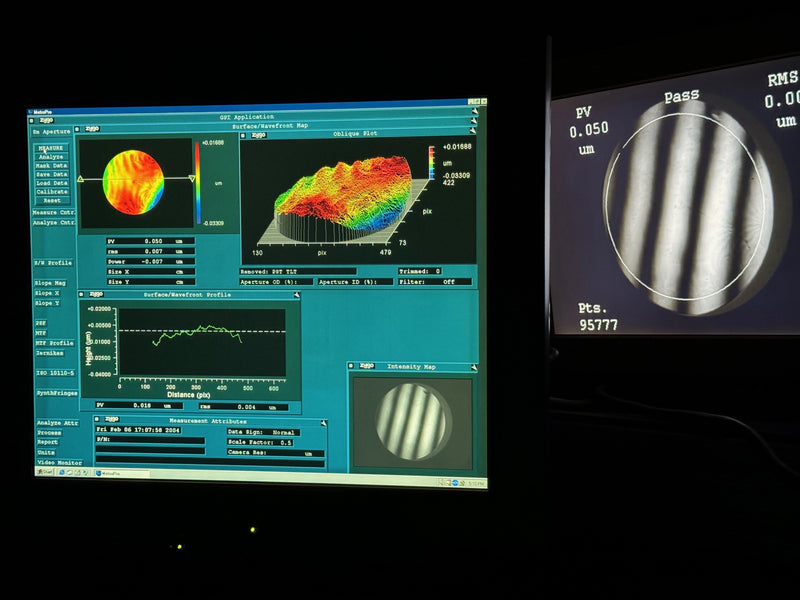
Task: Open the Slope Y window icon
Action: [x=47, y=303]
